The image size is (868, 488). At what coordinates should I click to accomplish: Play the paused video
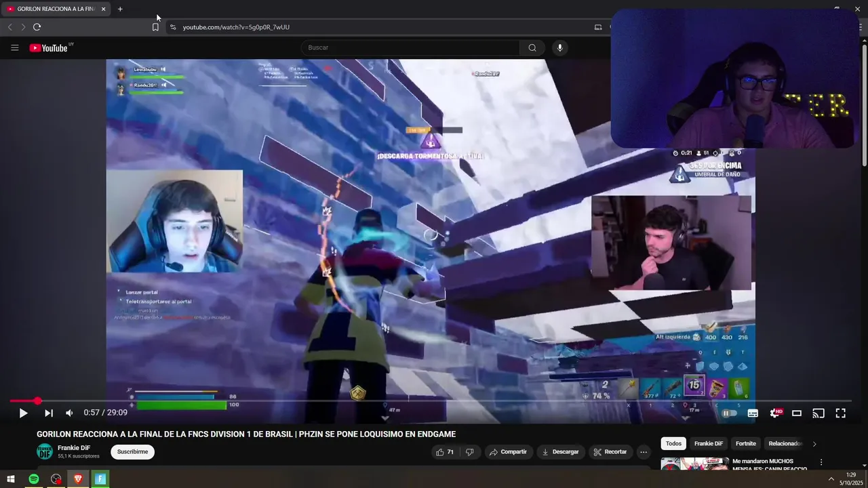[23, 413]
